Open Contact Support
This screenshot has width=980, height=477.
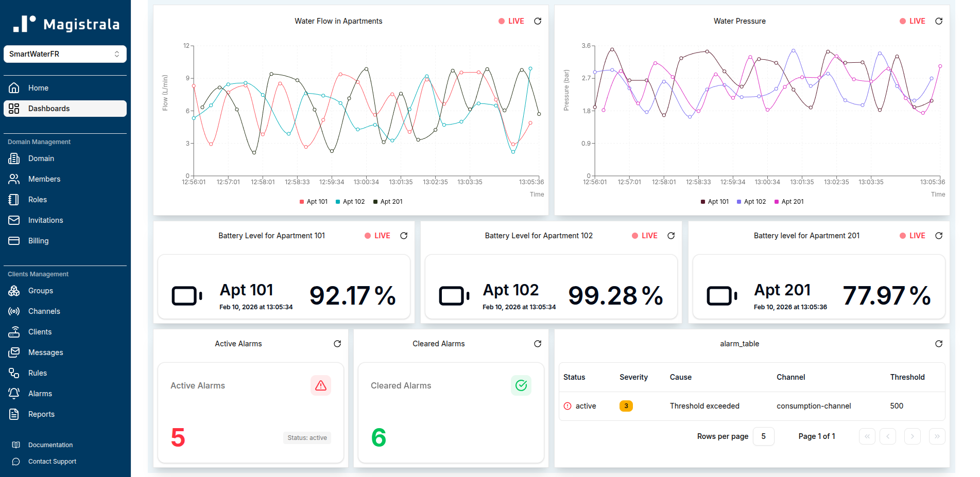point(52,461)
